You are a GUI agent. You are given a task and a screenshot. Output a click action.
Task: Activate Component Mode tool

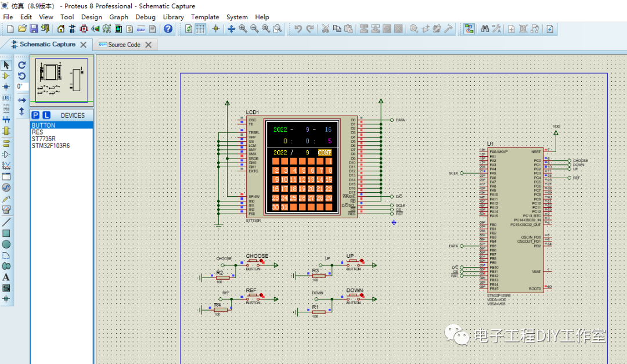6,75
